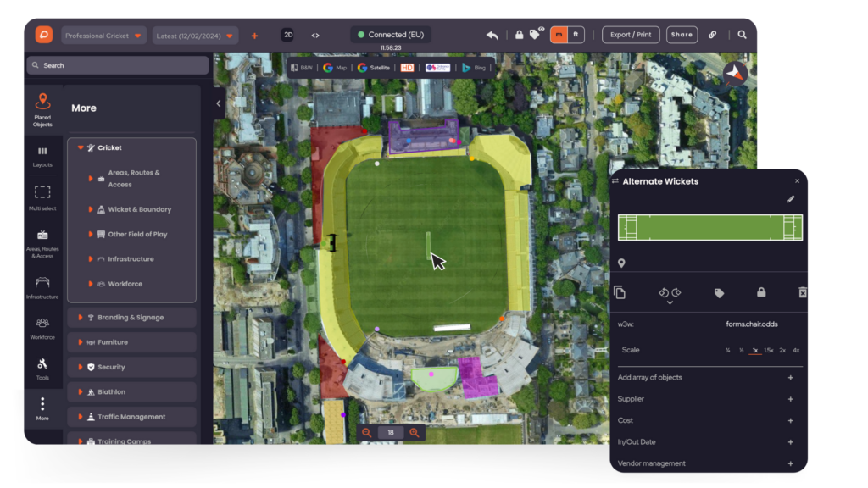This screenshot has width=868, height=488.
Task: Open the Professional Cricket project dropdown
Action: click(103, 36)
